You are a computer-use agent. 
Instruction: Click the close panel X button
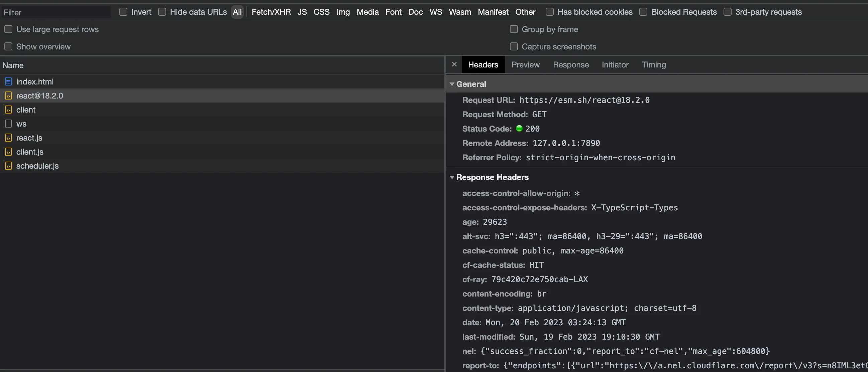tap(453, 64)
